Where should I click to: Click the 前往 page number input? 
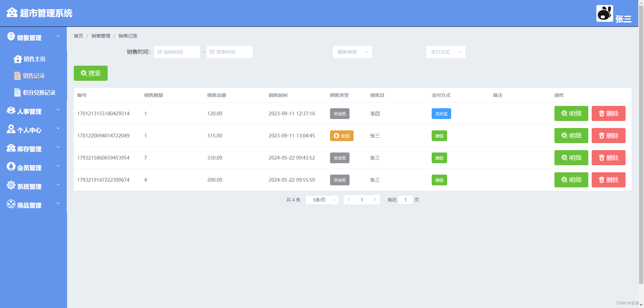click(406, 200)
